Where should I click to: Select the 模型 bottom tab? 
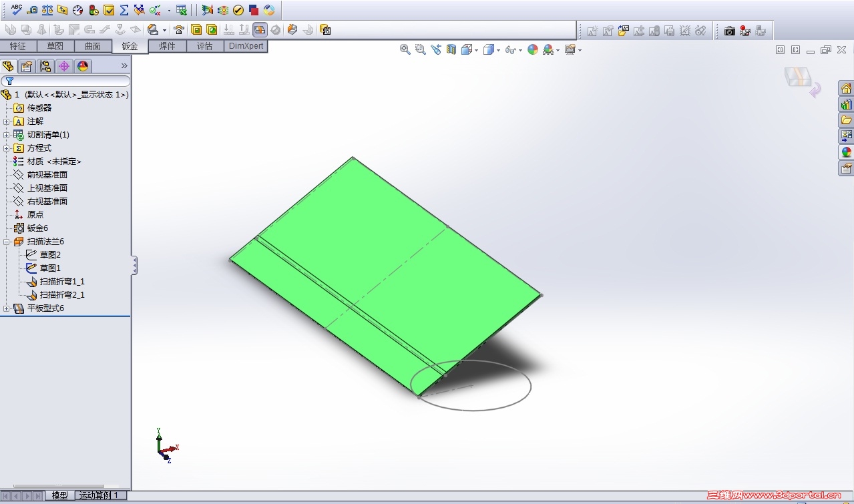(59, 495)
